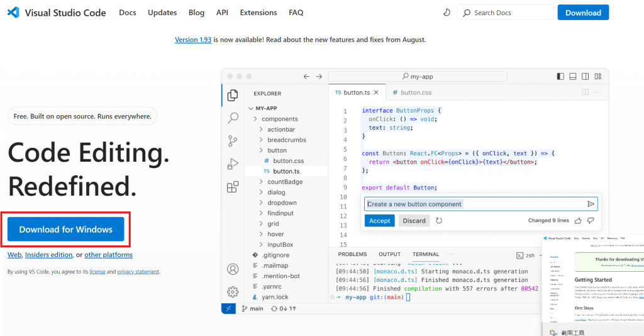Viewport: 644px width, 336px height.
Task: Click the customize layout icon
Action: [598, 76]
